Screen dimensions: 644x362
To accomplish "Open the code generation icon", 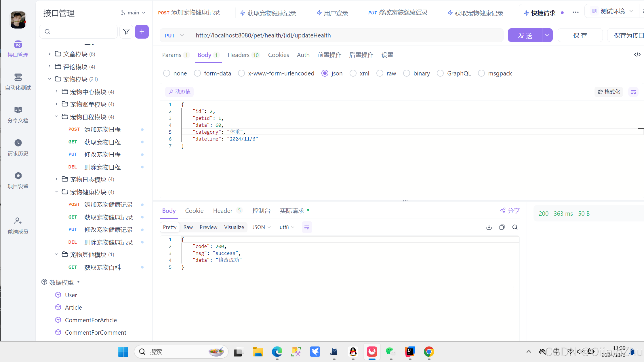I will (x=637, y=54).
